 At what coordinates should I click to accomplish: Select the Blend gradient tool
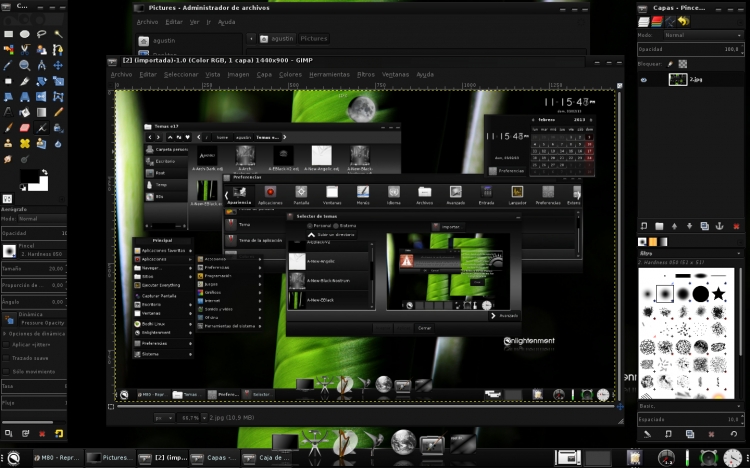pyautogui.click(x=42, y=112)
